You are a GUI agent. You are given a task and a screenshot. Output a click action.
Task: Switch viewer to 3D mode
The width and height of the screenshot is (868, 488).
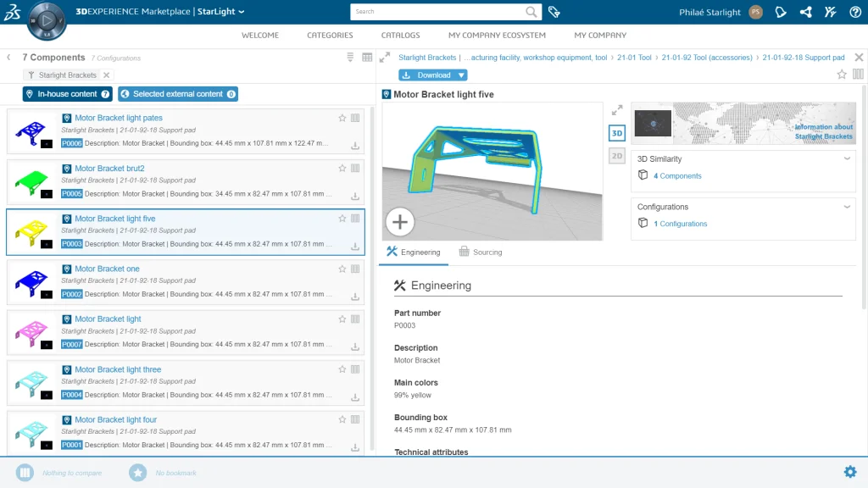pos(617,133)
